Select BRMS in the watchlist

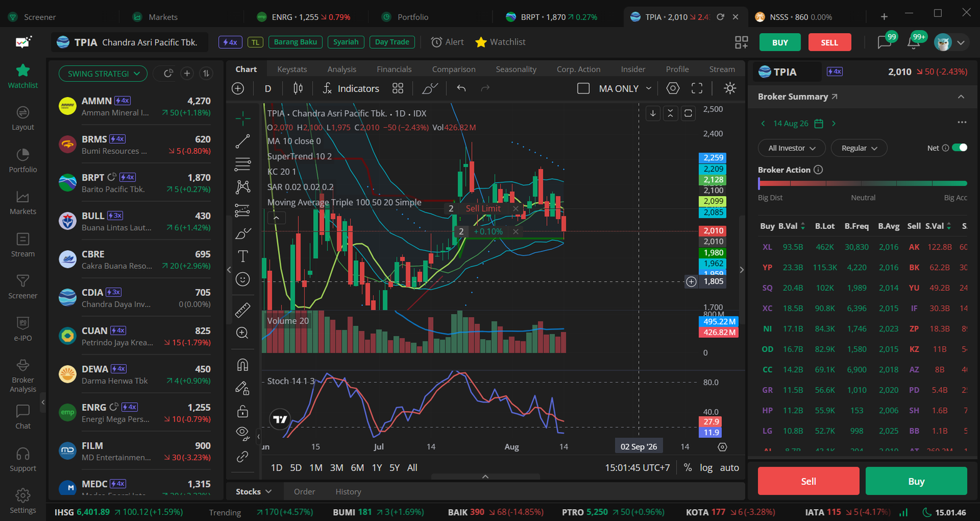134,145
